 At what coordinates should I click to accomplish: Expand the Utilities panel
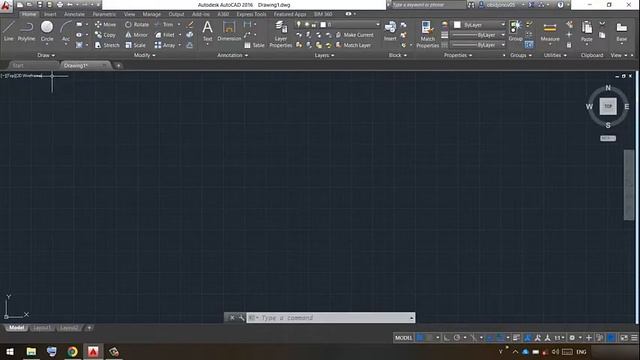[555, 55]
